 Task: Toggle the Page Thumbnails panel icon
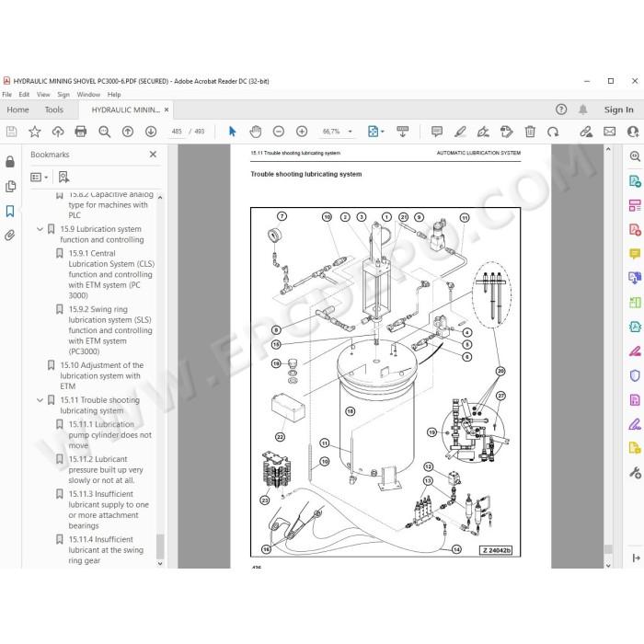tap(10, 186)
